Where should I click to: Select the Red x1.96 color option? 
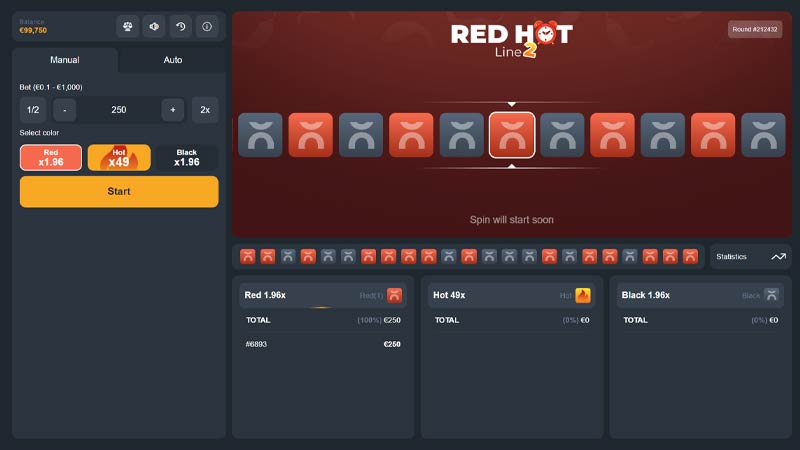[51, 157]
